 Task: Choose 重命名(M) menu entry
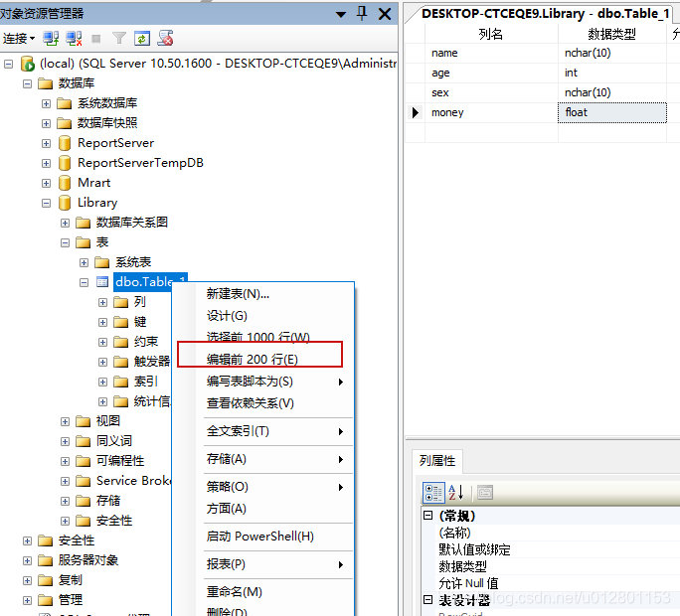tap(263, 592)
